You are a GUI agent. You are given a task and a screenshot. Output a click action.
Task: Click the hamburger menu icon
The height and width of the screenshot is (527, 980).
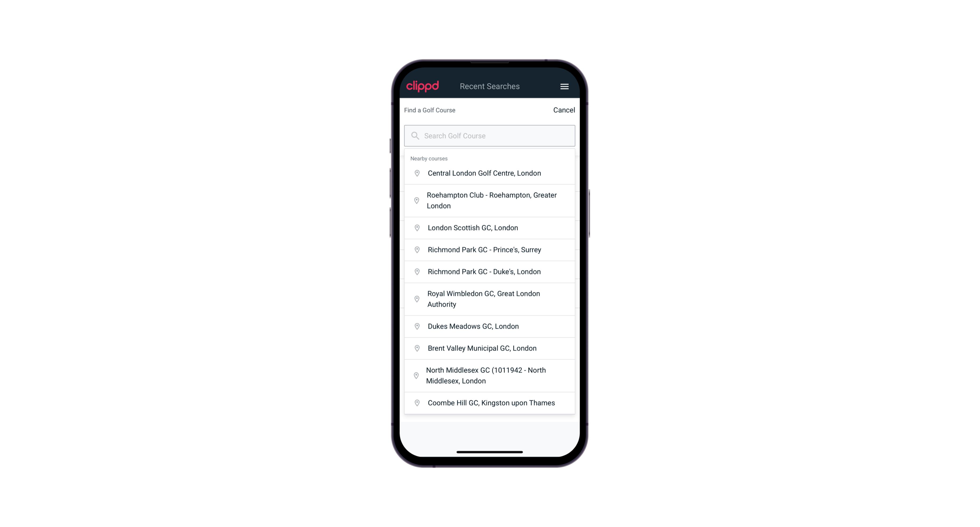click(x=565, y=86)
